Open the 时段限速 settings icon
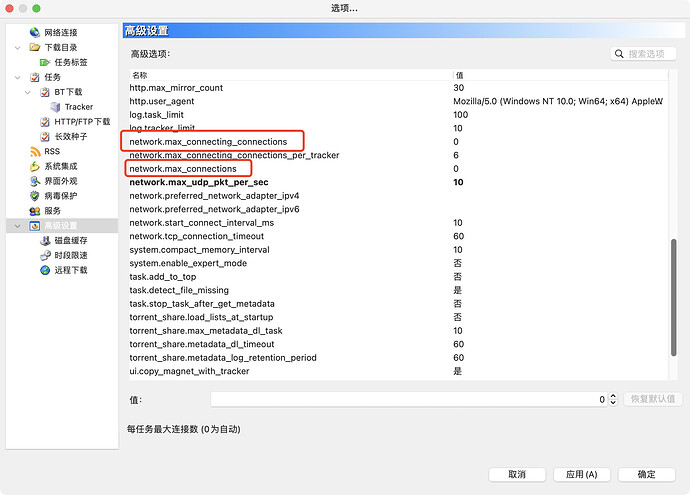The width and height of the screenshot is (690, 495). (x=44, y=256)
